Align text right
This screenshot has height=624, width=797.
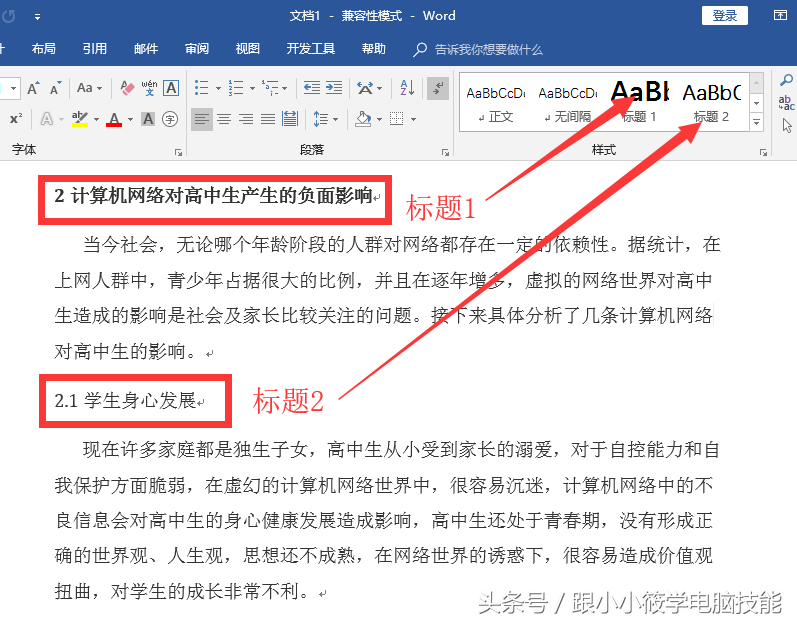246,119
